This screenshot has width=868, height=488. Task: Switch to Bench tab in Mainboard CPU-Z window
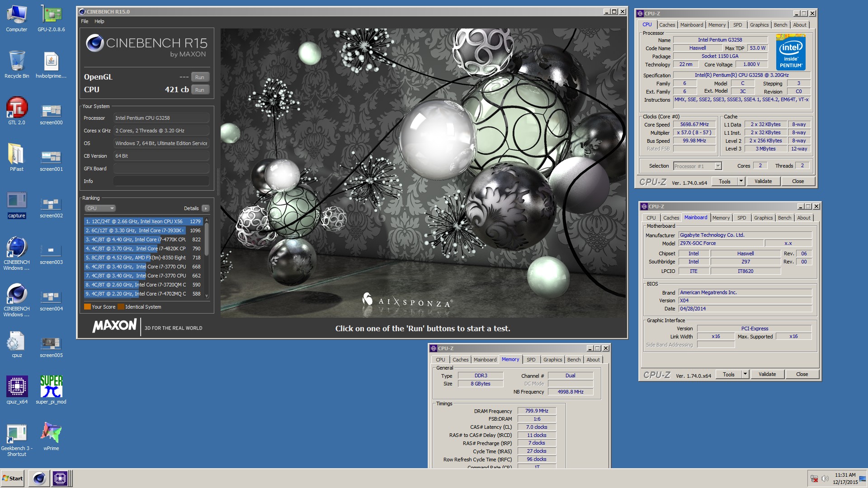click(784, 218)
